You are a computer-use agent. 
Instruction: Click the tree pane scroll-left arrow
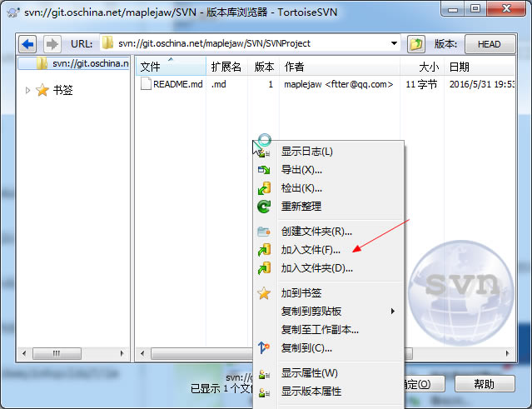[24, 353]
